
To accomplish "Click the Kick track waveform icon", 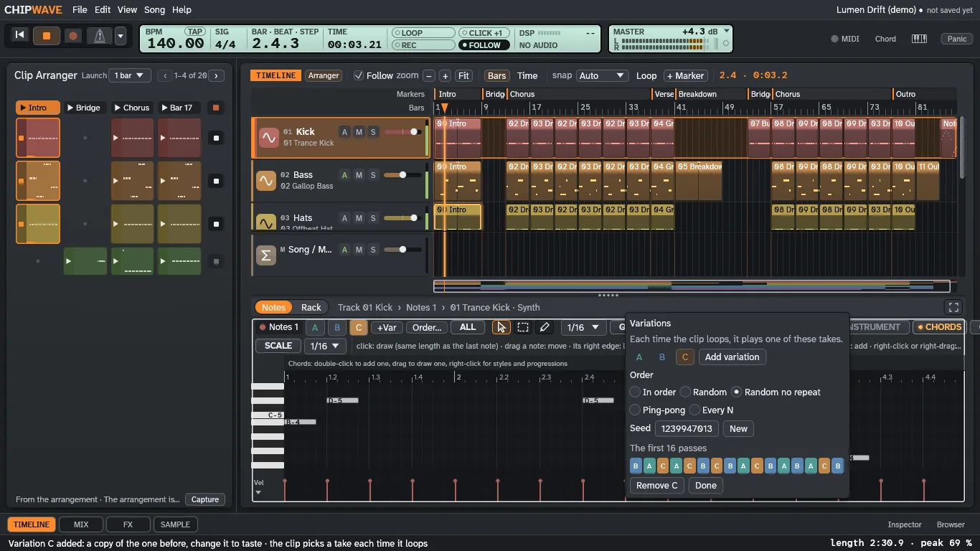I will 268,138.
